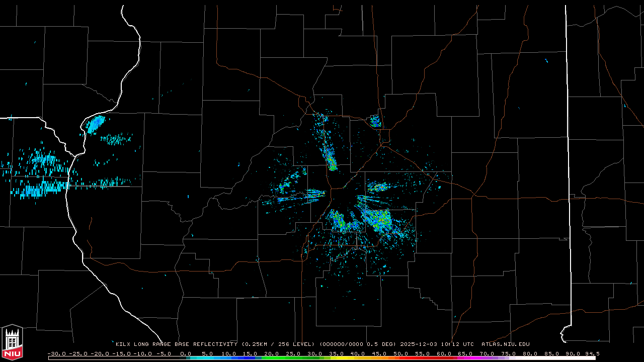
Task: Click the NIU castle logo
Action: pos(12,343)
